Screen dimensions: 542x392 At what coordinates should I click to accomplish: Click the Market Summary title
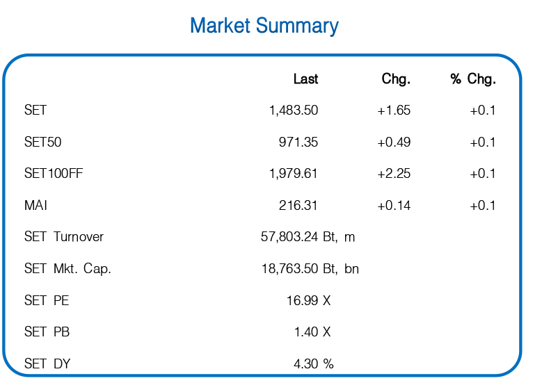click(x=264, y=26)
